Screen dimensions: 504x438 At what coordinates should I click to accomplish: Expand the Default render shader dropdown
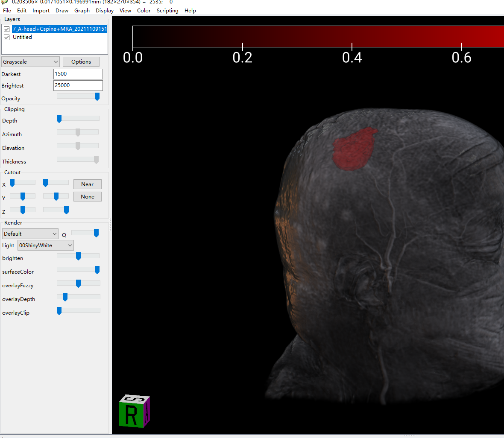click(30, 234)
